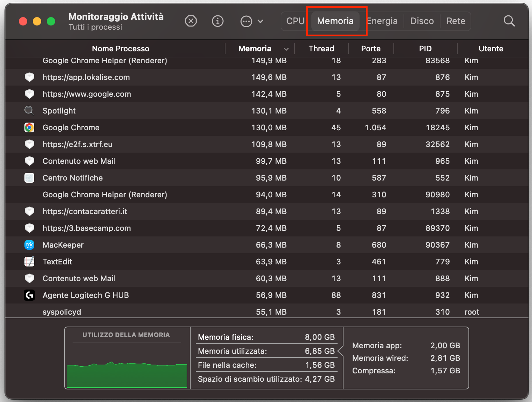Click the Spotlight magnifier icon in the list

[x=29, y=111]
